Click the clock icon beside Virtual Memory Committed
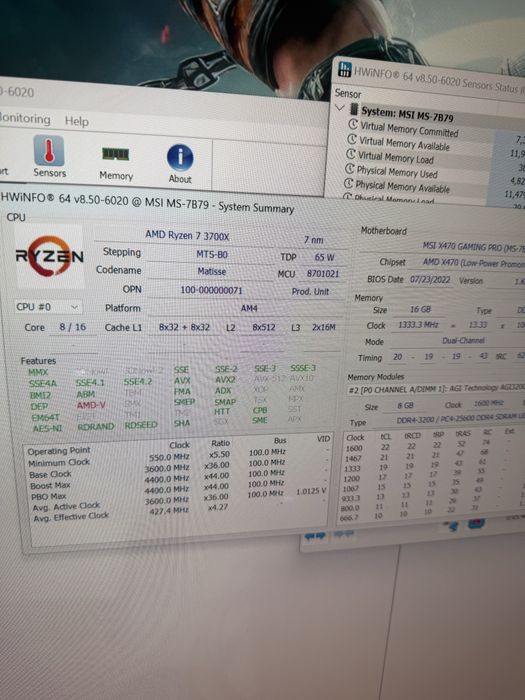This screenshot has width=525, height=700. coord(353,125)
